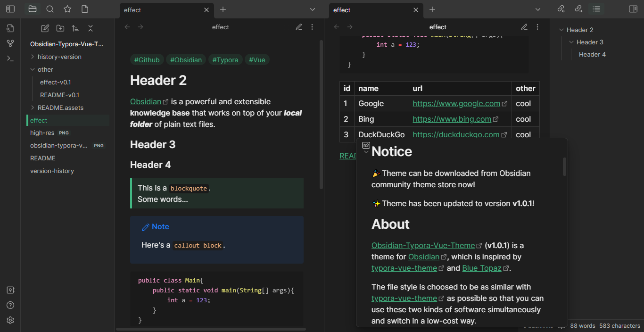This screenshot has height=332, width=644.
Task: Open the search magnifier tab
Action: (x=50, y=9)
